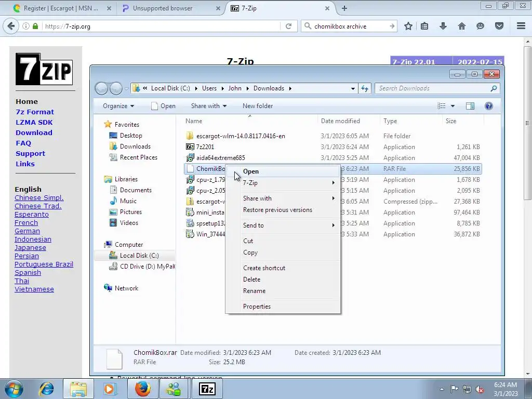Open the 7-Zip File Manager taskbar button
The image size is (532, 399).
click(x=207, y=389)
